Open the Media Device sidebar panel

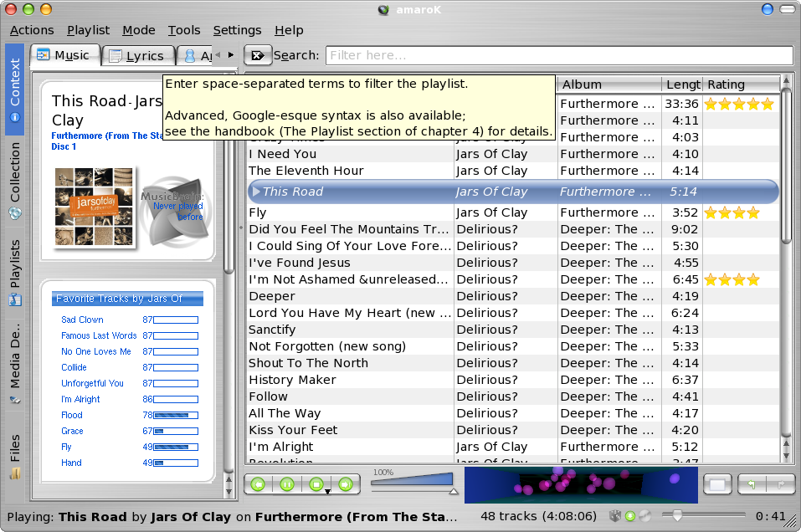click(15, 364)
